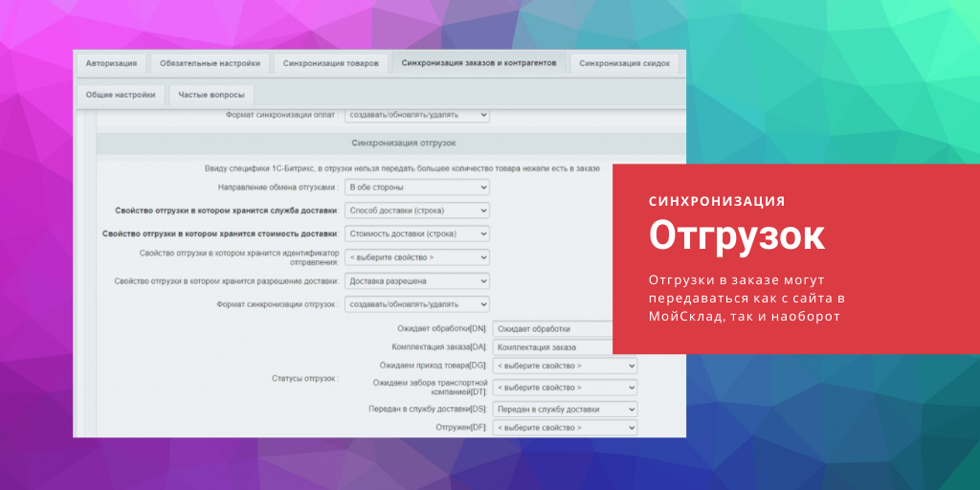Expand Ожидаем приход товара[DG] dropdown
Image resolution: width=980 pixels, height=490 pixels.
coord(565,366)
